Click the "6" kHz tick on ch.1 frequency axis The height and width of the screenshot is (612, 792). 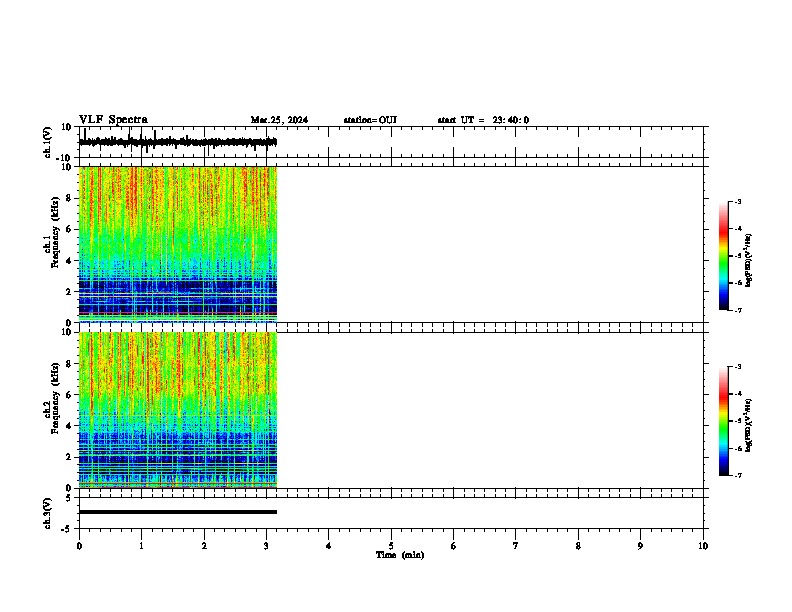coord(69,229)
